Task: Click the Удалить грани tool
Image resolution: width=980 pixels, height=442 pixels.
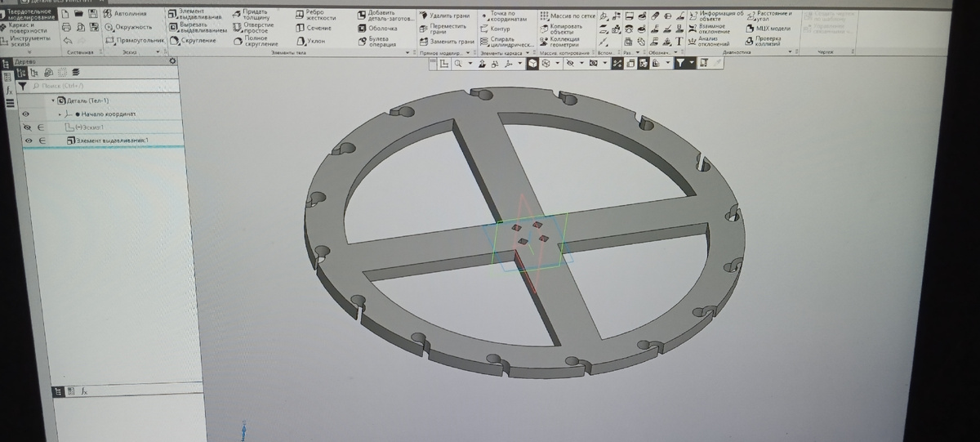Action: (x=444, y=16)
